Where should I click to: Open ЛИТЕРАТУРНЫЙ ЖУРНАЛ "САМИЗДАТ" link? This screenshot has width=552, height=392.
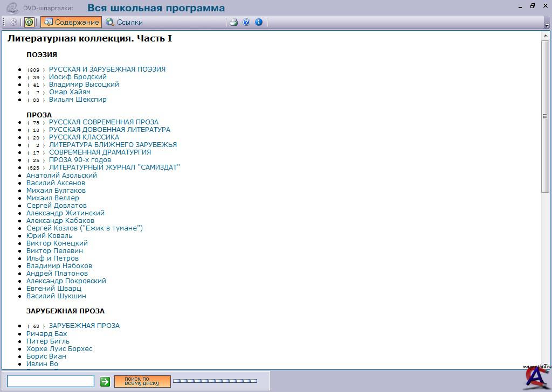point(114,167)
